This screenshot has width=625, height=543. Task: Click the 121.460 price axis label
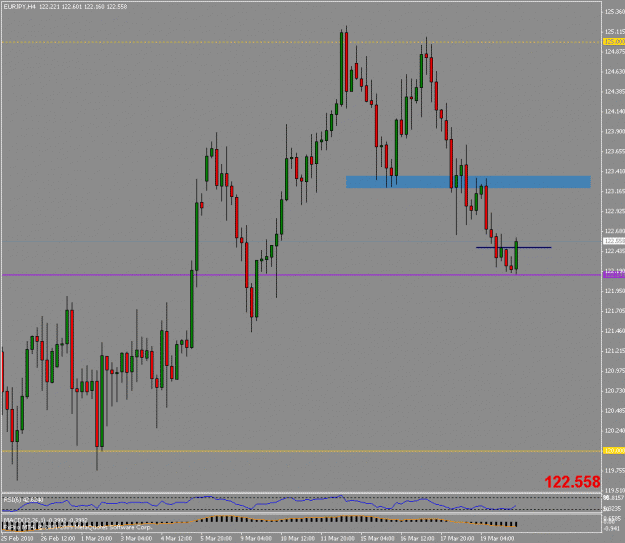click(x=614, y=331)
